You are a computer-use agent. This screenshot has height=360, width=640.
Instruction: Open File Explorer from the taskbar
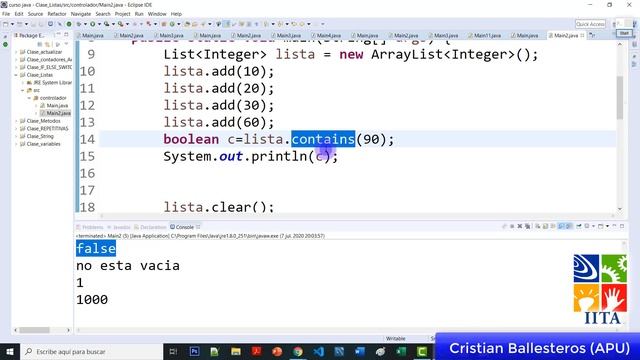[x=236, y=351]
